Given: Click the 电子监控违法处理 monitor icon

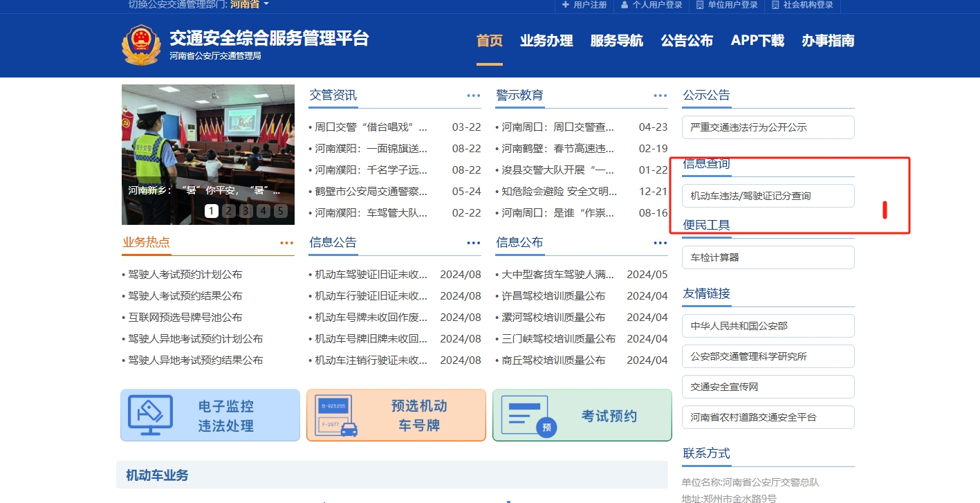Looking at the screenshot, I should [x=146, y=415].
